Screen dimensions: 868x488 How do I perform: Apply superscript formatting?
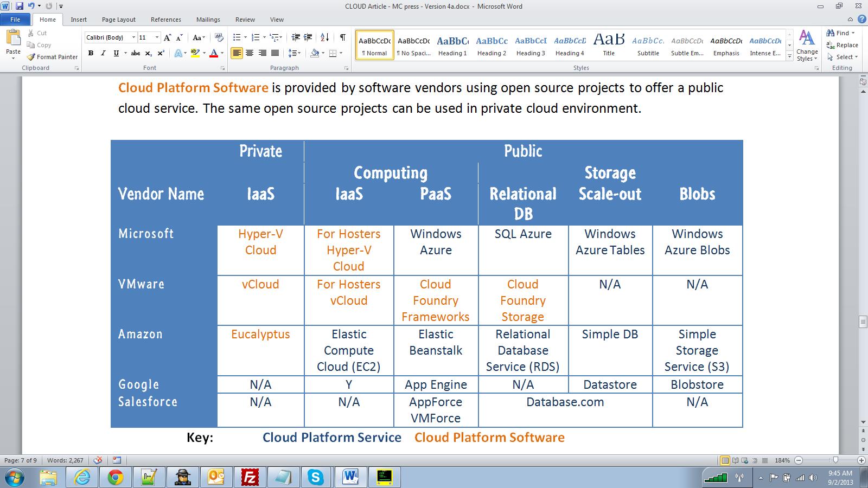tap(161, 53)
